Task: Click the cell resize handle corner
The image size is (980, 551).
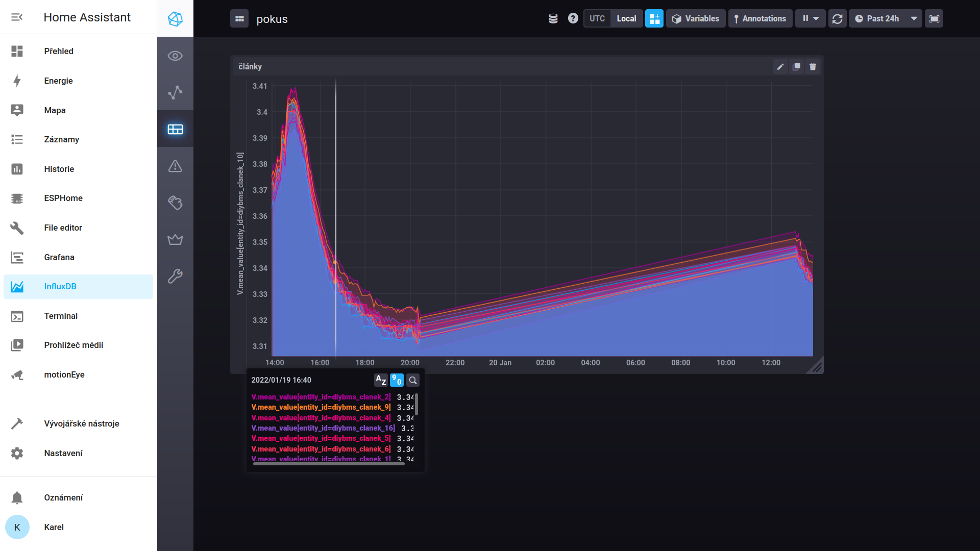Action: [816, 366]
